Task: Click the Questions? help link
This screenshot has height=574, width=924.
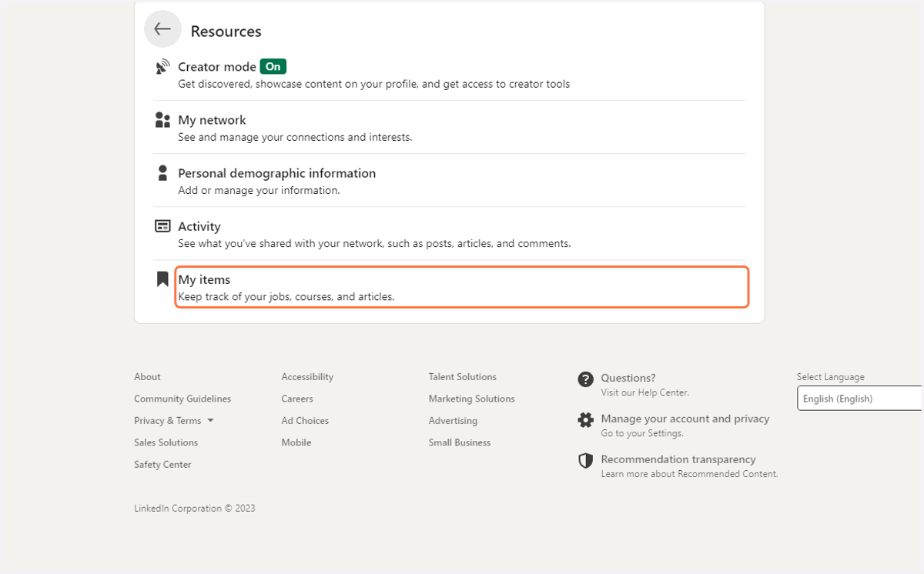Action: coord(628,378)
